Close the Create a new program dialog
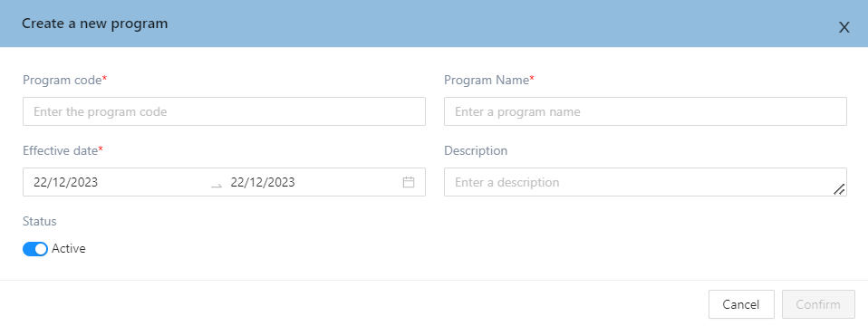This screenshot has width=868, height=326. (844, 28)
